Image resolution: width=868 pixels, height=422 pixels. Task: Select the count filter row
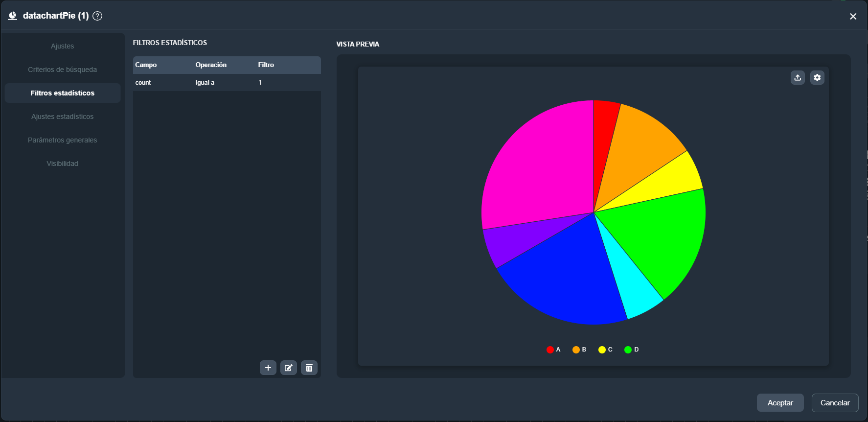pyautogui.click(x=227, y=83)
